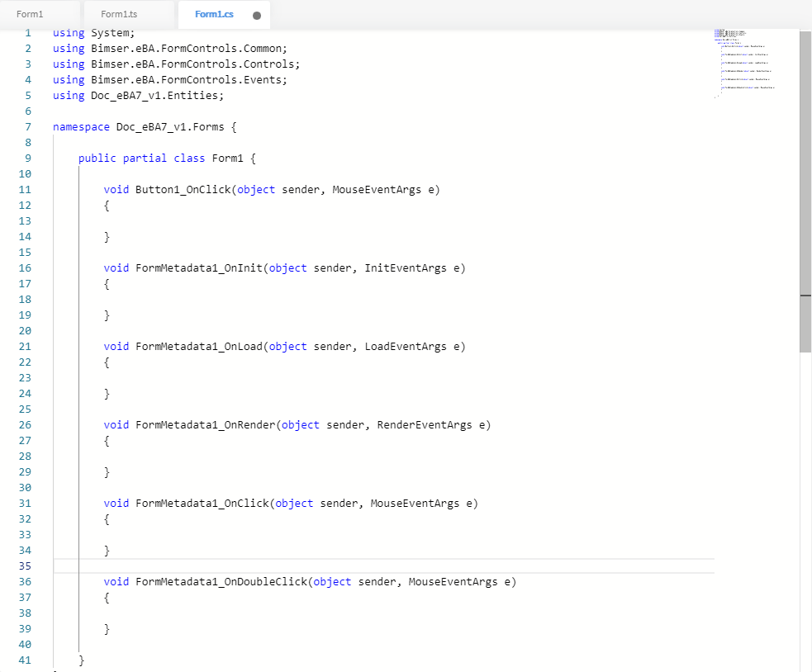Click the unsaved dot on Form1.cs tab
Screen dimensions: 812x672
[257, 16]
